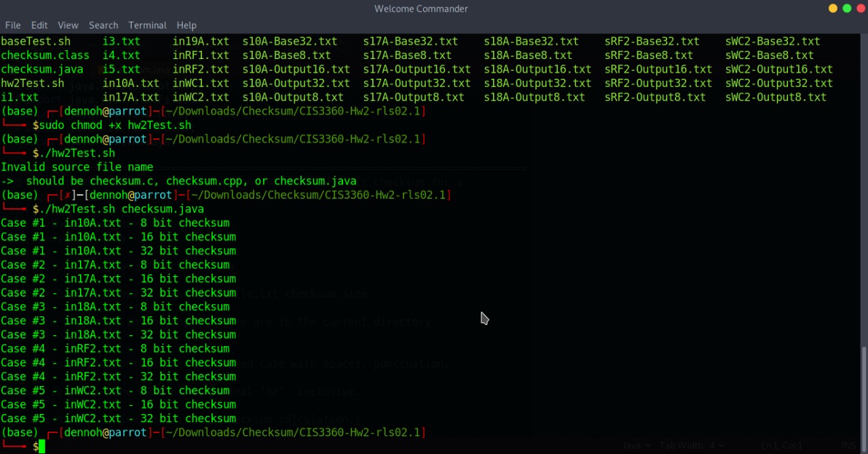Click hw2Test.sh in the file listing
The height and width of the screenshot is (454, 868).
coord(33,83)
